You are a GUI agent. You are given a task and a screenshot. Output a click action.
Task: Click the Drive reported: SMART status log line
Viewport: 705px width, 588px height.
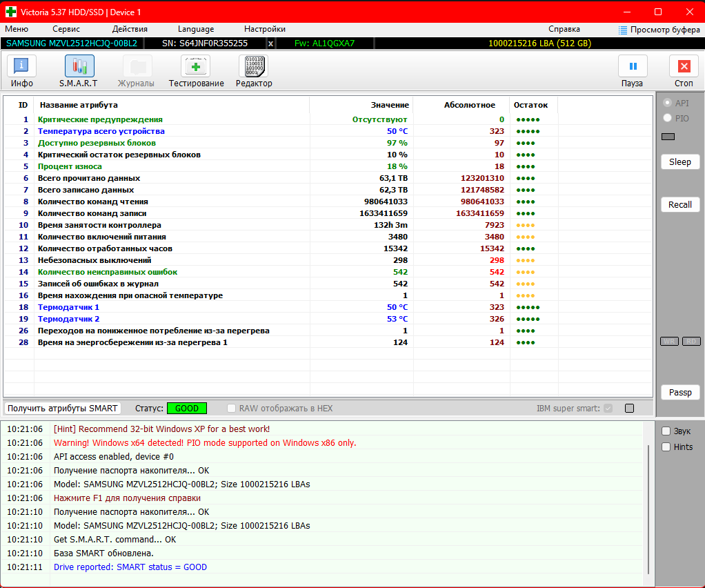point(130,567)
